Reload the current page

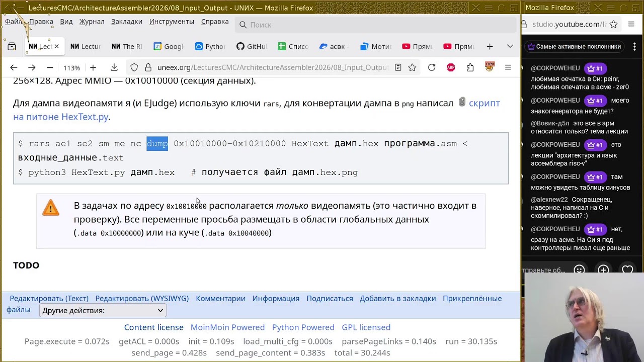tap(432, 67)
